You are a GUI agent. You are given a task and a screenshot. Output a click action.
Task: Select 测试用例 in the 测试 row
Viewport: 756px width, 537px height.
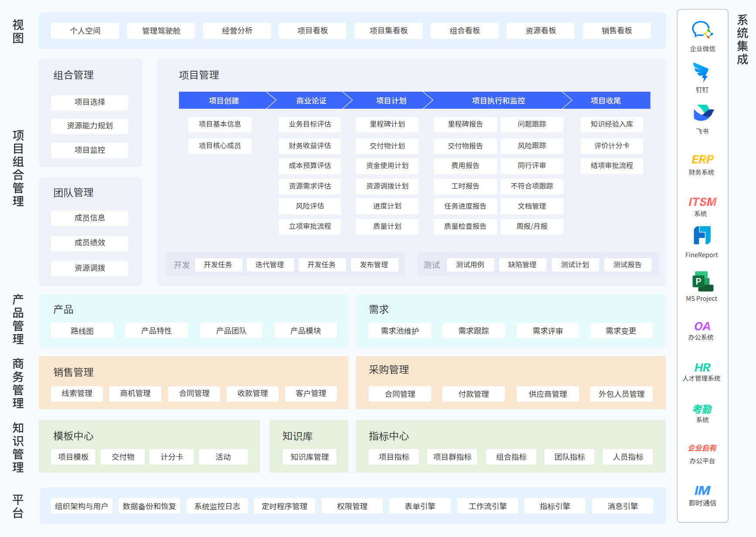point(470,265)
